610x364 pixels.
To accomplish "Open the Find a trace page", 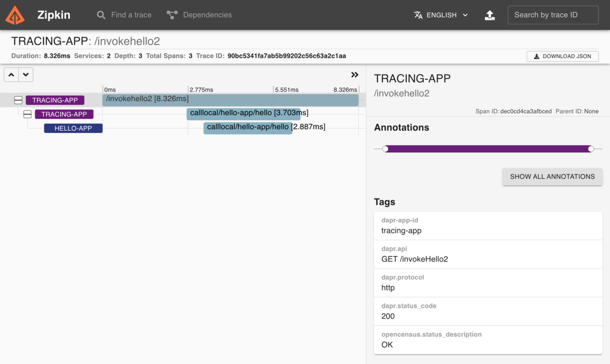I will pos(124,15).
